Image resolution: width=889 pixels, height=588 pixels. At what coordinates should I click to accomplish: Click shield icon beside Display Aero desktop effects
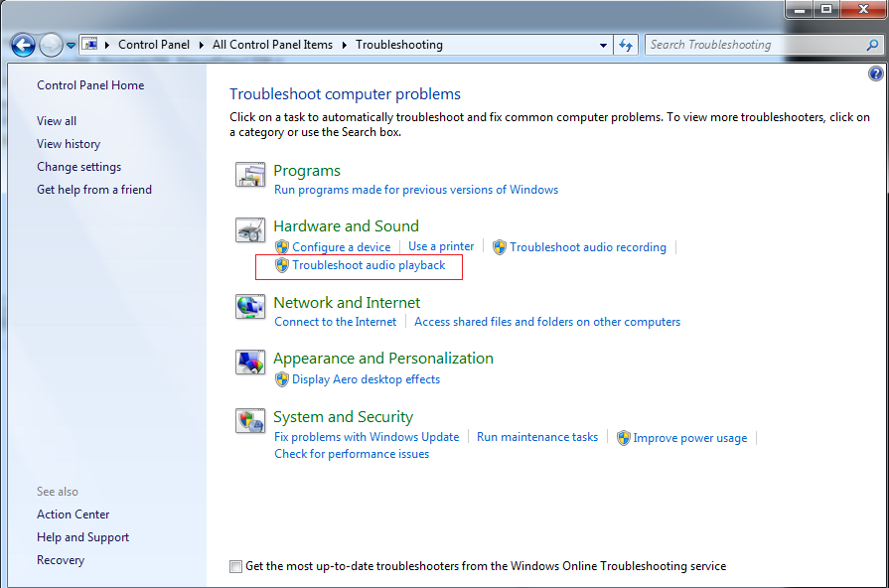(x=282, y=379)
